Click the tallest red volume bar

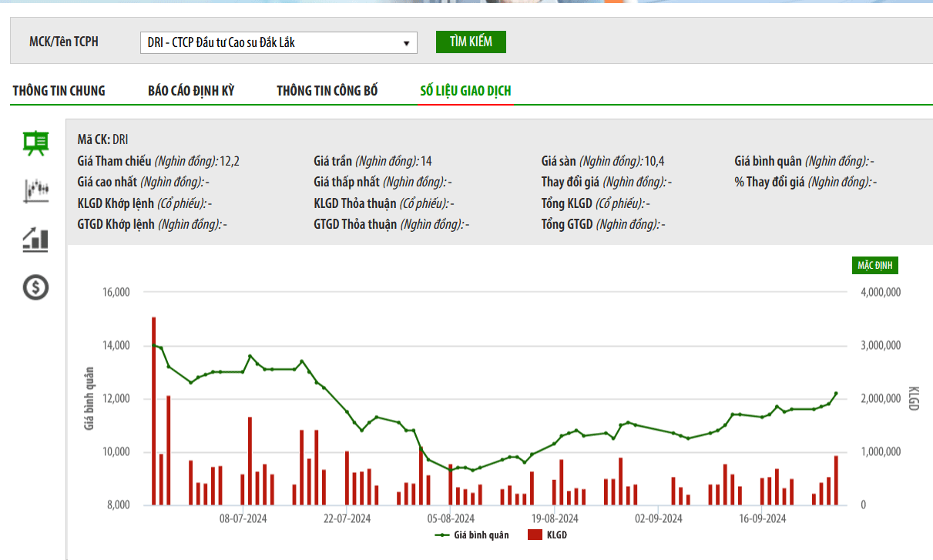(x=153, y=410)
